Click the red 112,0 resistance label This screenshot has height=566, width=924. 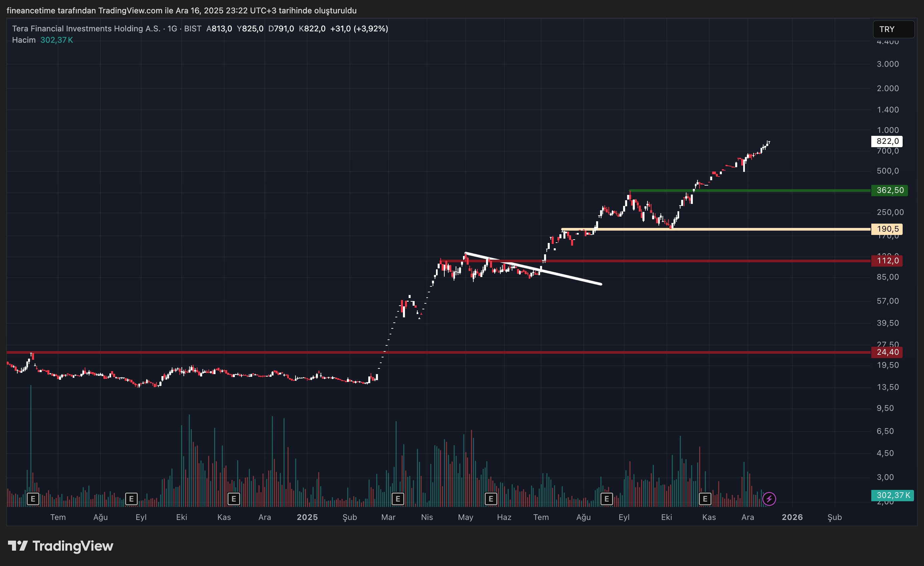[887, 261]
